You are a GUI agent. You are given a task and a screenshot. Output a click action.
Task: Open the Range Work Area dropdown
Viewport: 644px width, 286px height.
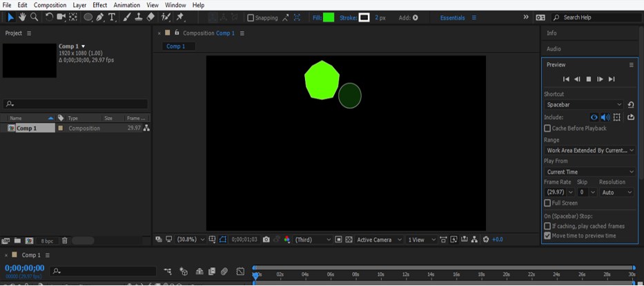click(589, 151)
